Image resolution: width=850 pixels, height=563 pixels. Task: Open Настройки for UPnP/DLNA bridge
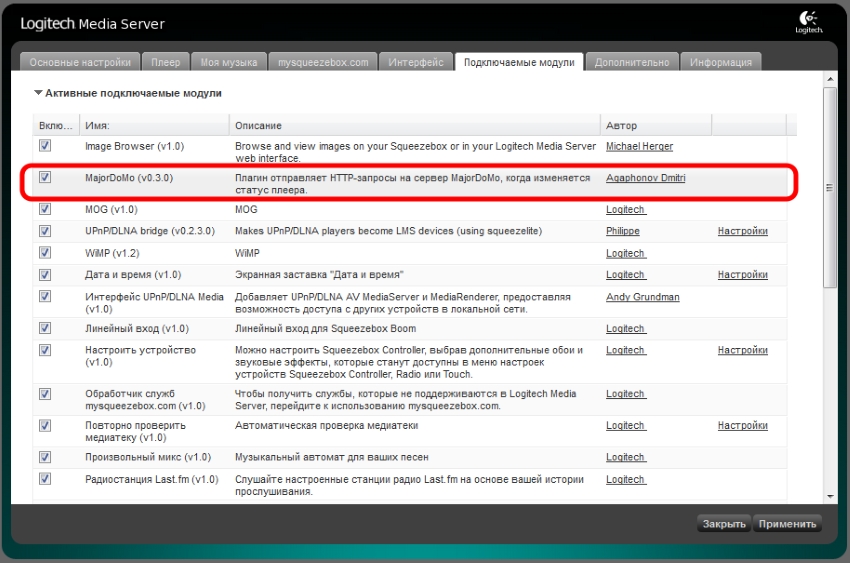(742, 231)
